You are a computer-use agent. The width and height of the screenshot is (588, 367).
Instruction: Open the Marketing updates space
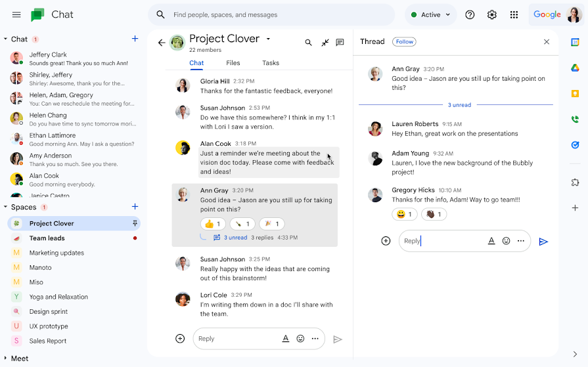point(74,253)
